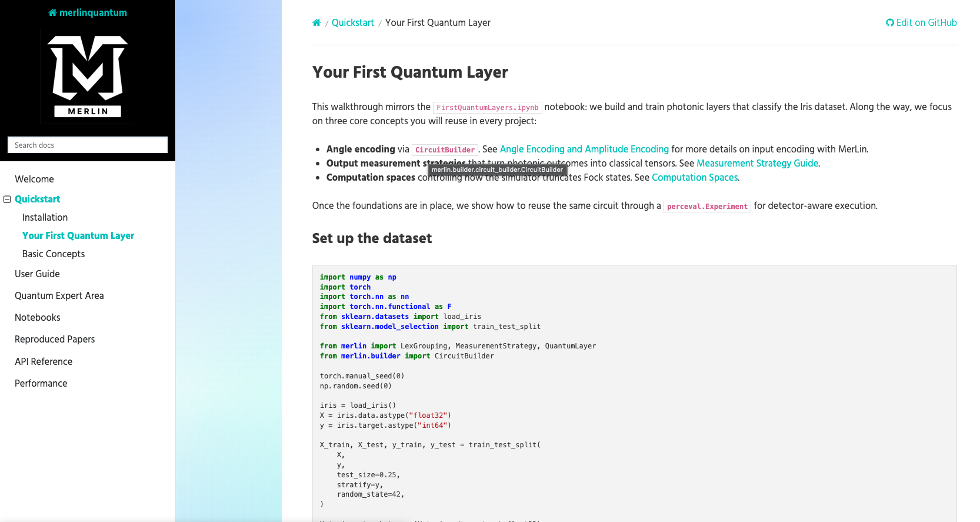Go to the Installation page
This screenshot has height=522, width=980.
point(45,217)
